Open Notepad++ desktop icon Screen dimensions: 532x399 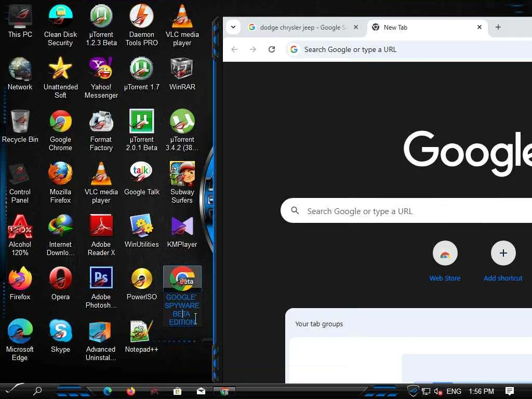[x=141, y=336]
